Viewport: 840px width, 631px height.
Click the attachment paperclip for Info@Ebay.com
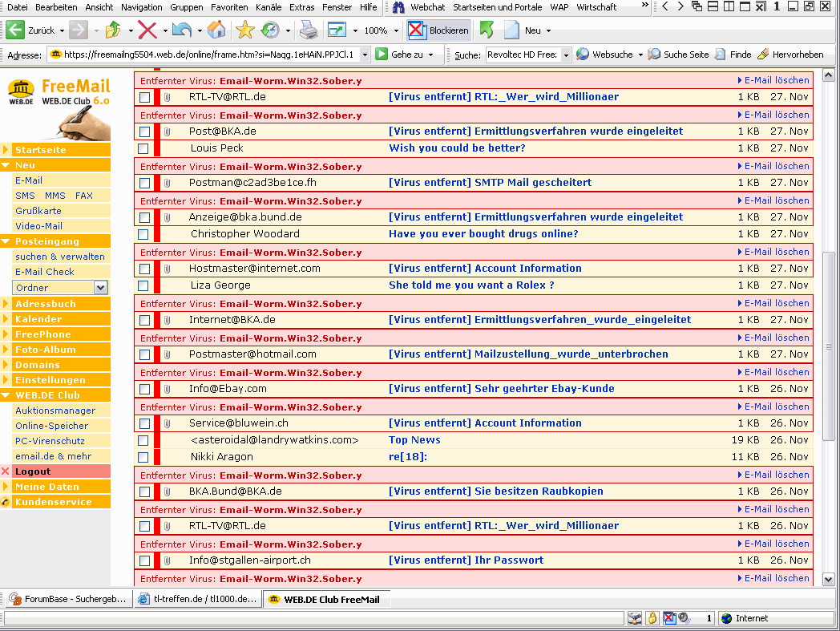click(x=167, y=389)
